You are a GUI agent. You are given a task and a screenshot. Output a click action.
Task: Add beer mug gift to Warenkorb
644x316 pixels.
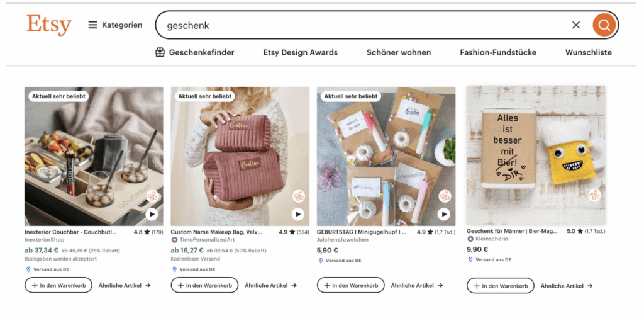click(x=500, y=286)
